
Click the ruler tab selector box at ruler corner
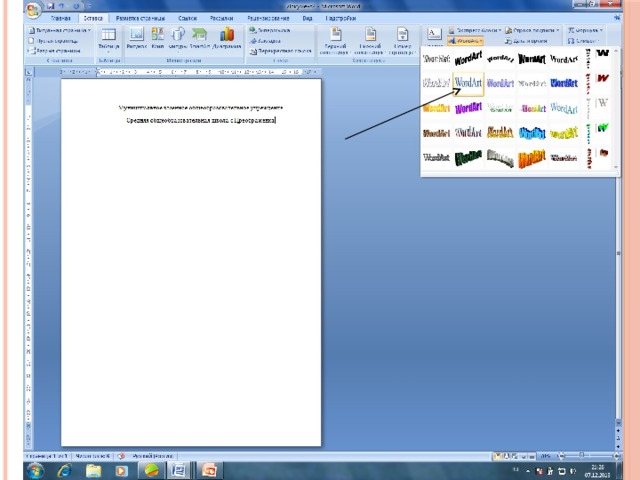[29, 72]
